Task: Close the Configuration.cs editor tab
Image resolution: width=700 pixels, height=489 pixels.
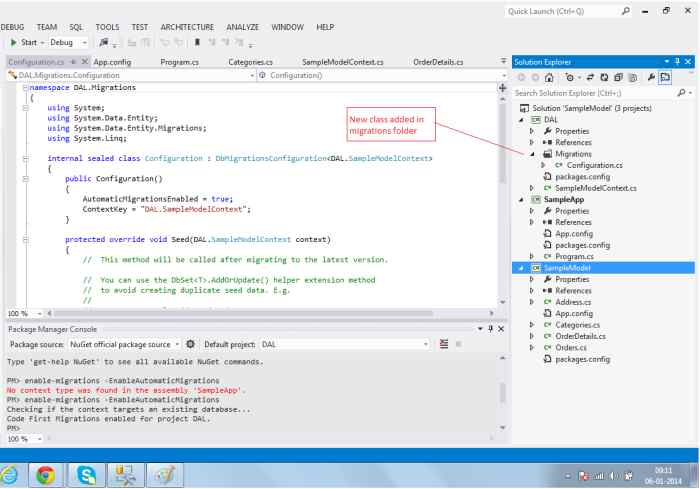Action: point(84,61)
